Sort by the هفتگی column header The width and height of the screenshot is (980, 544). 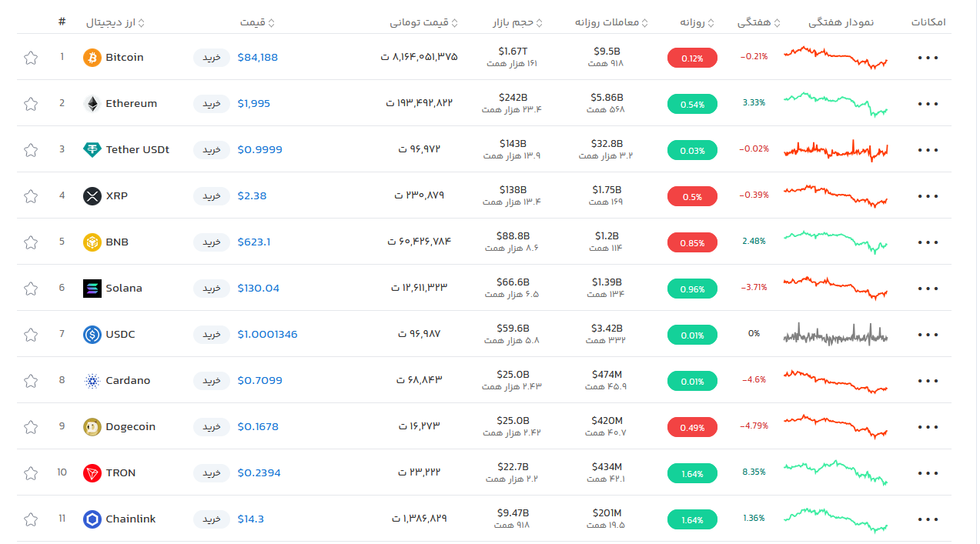[759, 22]
